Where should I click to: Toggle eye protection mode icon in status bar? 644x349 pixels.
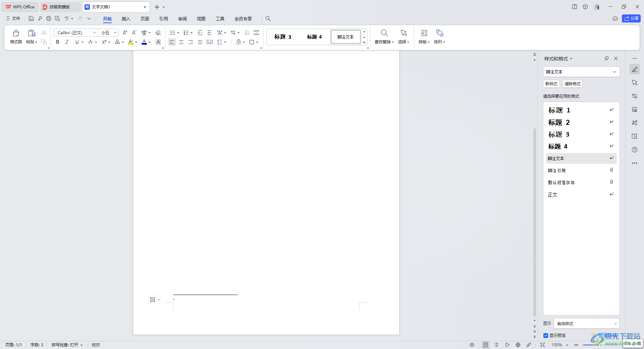(x=472, y=345)
